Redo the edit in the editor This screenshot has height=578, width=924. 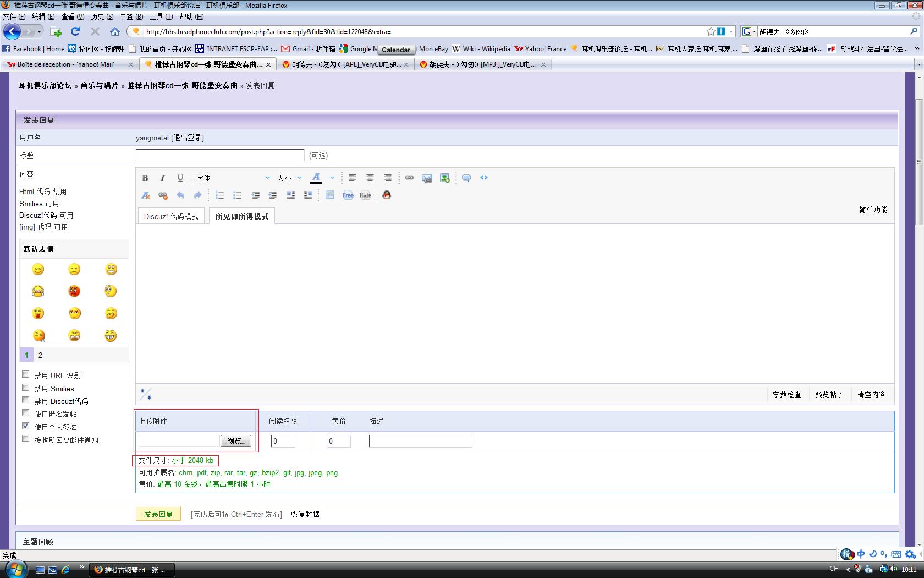coord(198,195)
